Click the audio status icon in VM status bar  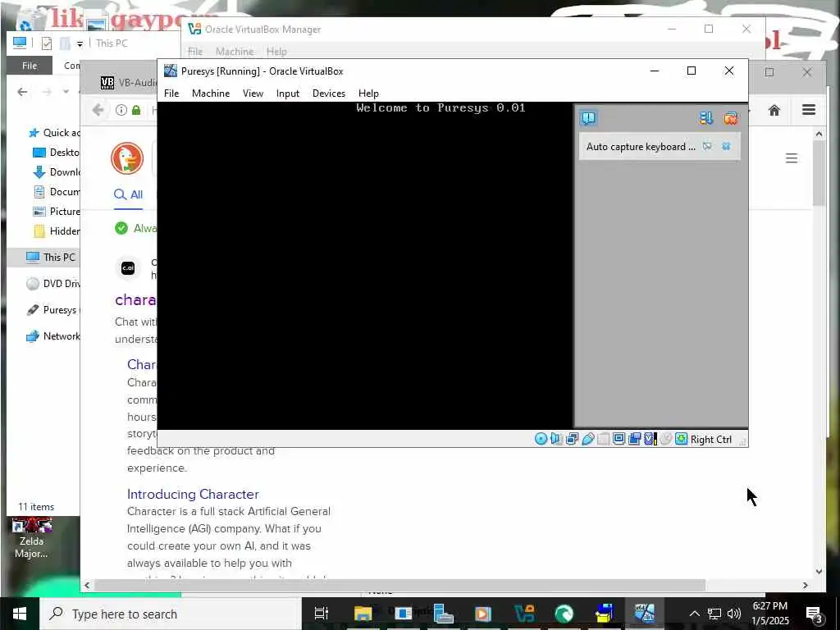pyautogui.click(x=556, y=440)
